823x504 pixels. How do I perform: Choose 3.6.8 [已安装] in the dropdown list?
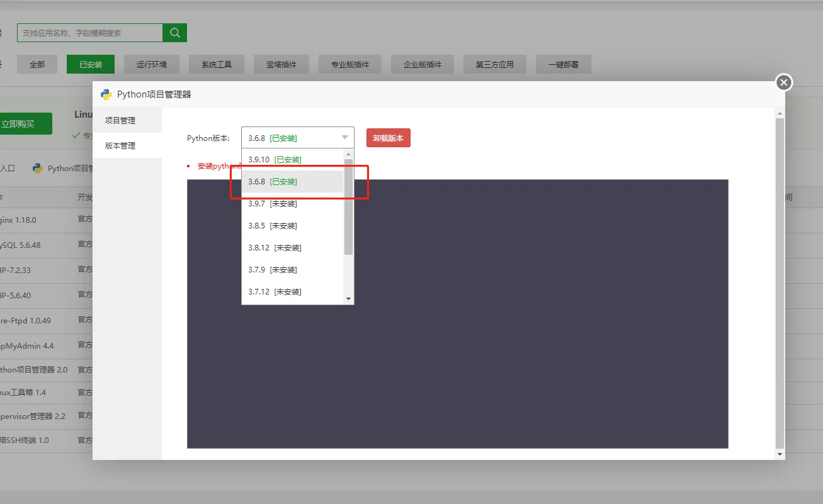293,182
